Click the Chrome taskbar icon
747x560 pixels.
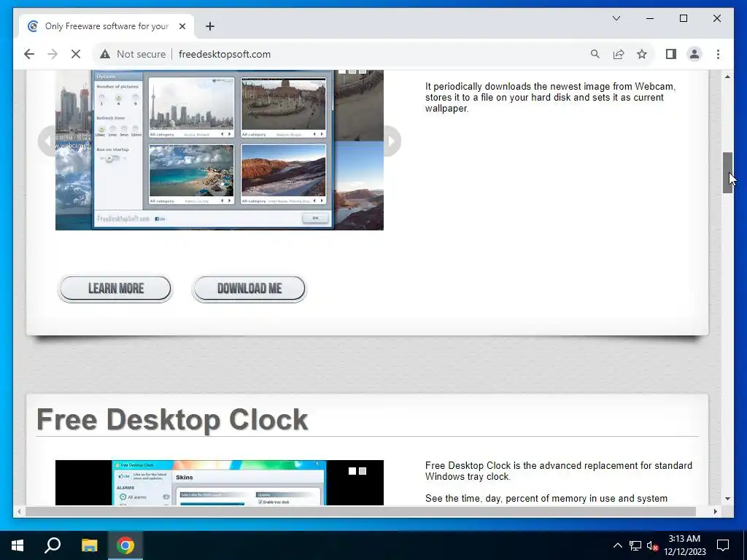coord(125,545)
